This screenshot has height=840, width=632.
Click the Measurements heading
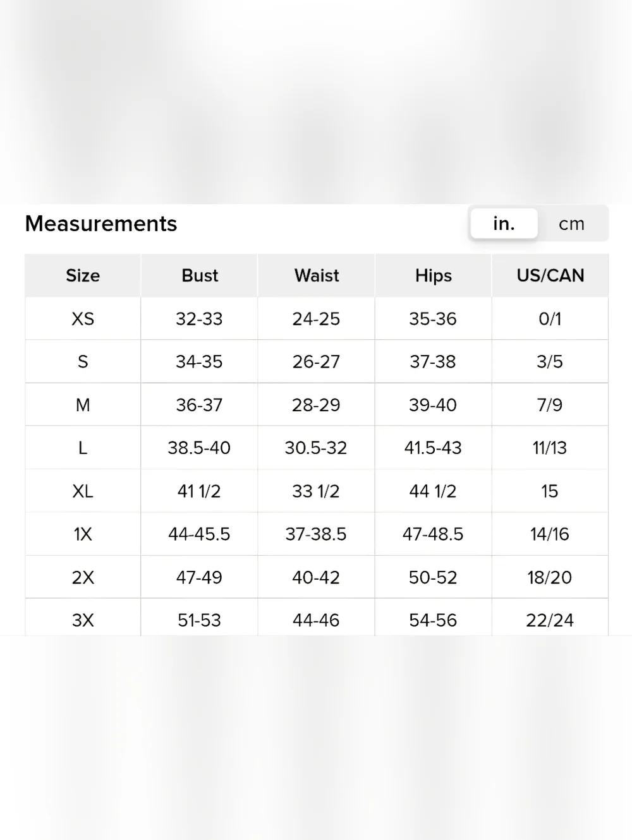pos(101,224)
